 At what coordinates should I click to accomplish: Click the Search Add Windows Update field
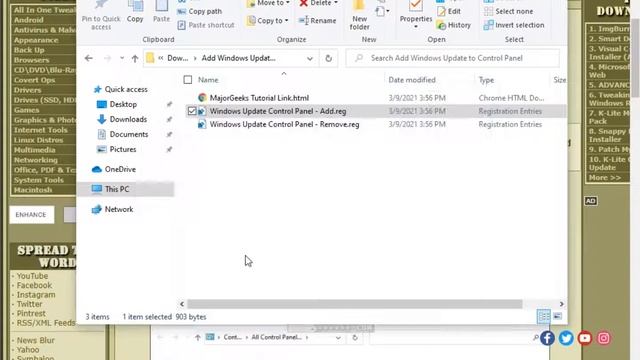[453, 58]
